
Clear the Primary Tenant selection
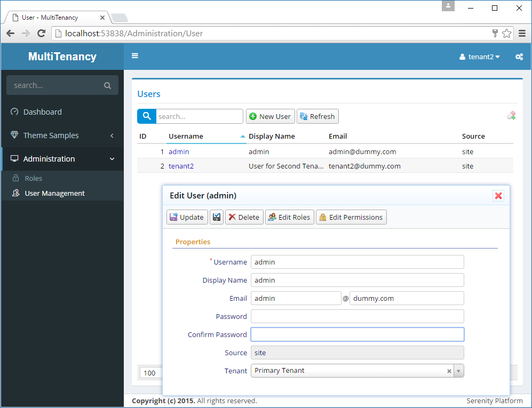[x=449, y=371]
